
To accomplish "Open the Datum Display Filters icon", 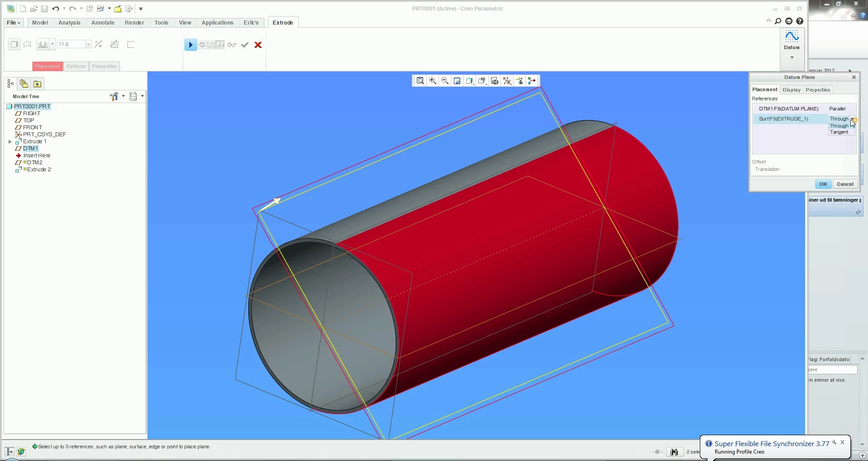I will [507, 81].
